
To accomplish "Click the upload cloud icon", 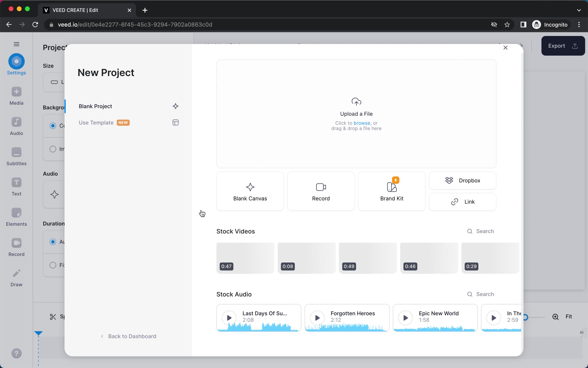I will click(x=356, y=101).
